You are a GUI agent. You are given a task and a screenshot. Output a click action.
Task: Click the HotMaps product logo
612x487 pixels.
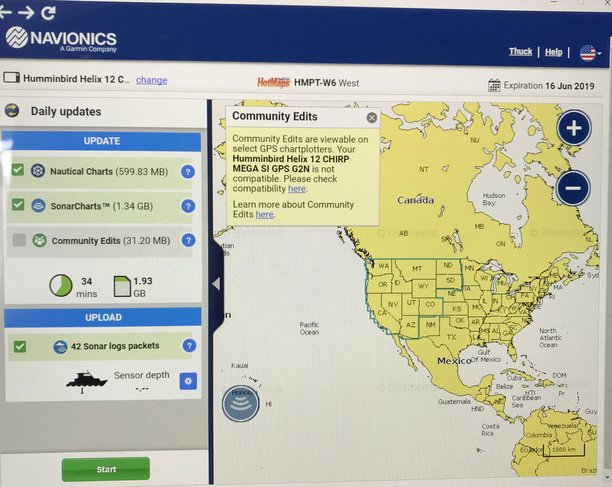point(273,82)
